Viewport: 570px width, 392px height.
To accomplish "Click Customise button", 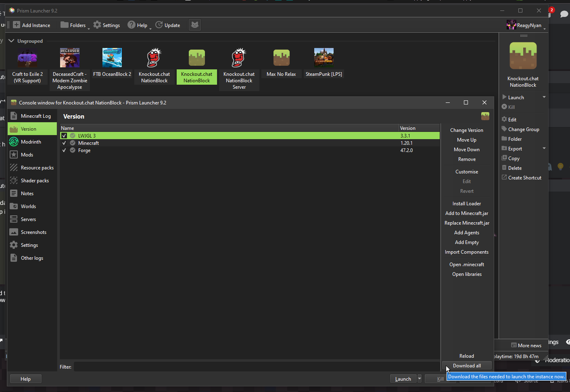I will (467, 172).
